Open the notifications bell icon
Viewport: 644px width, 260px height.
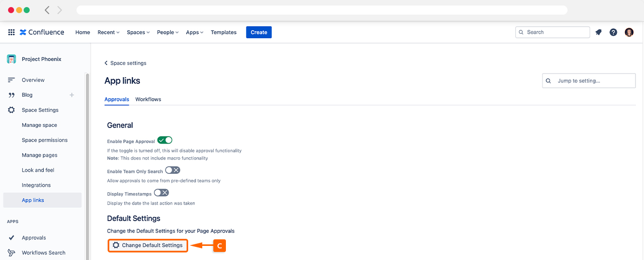coord(598,32)
